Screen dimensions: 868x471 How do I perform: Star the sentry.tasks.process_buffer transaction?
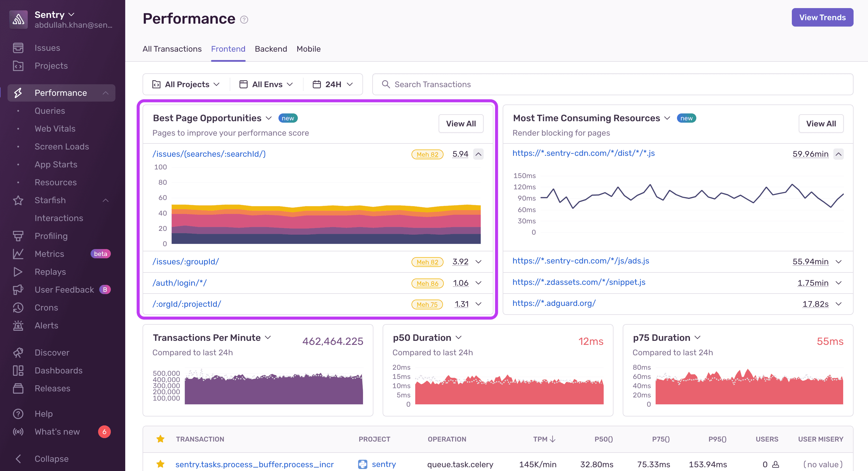[160, 464]
